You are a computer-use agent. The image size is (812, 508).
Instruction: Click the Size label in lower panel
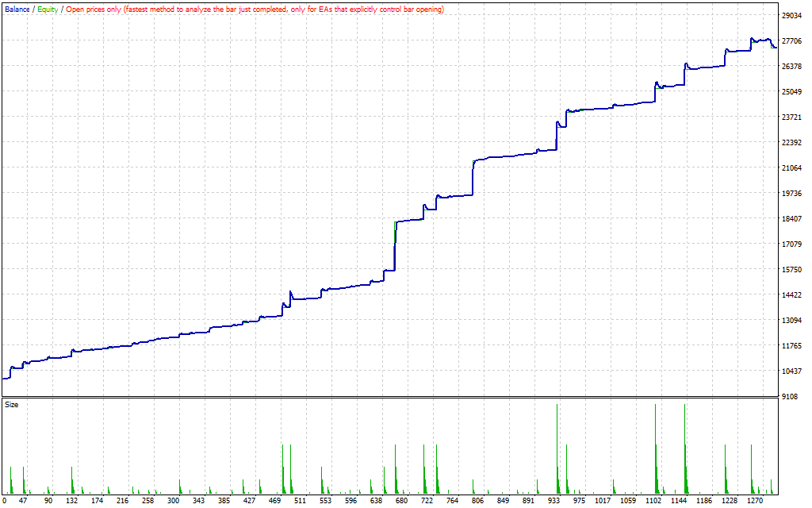coord(12,405)
